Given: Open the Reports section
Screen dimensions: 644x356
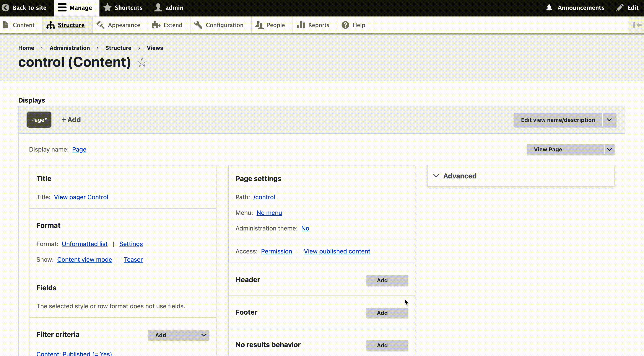Looking at the screenshot, I should point(313,25).
